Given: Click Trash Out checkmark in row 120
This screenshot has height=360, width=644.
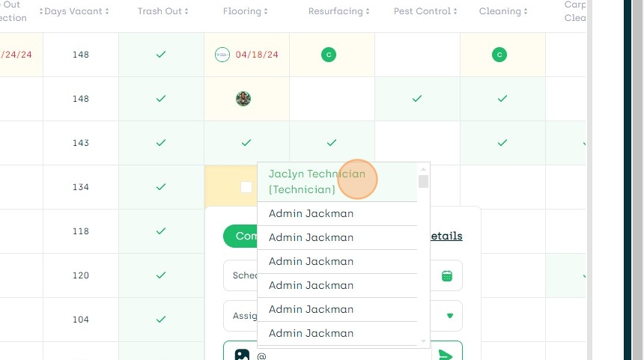Looking at the screenshot, I should coord(161,275).
